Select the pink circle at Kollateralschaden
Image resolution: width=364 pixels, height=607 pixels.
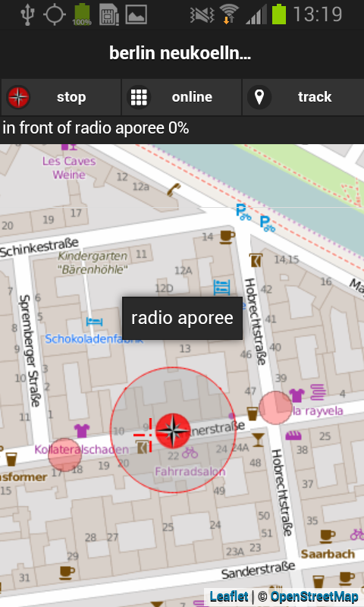[x=64, y=454]
